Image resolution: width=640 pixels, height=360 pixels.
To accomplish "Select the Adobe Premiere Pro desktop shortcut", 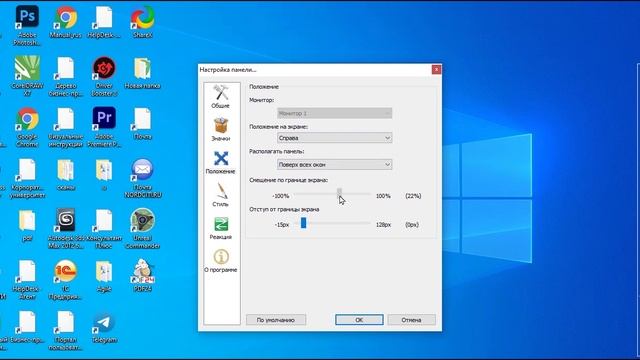I will pos(104,127).
